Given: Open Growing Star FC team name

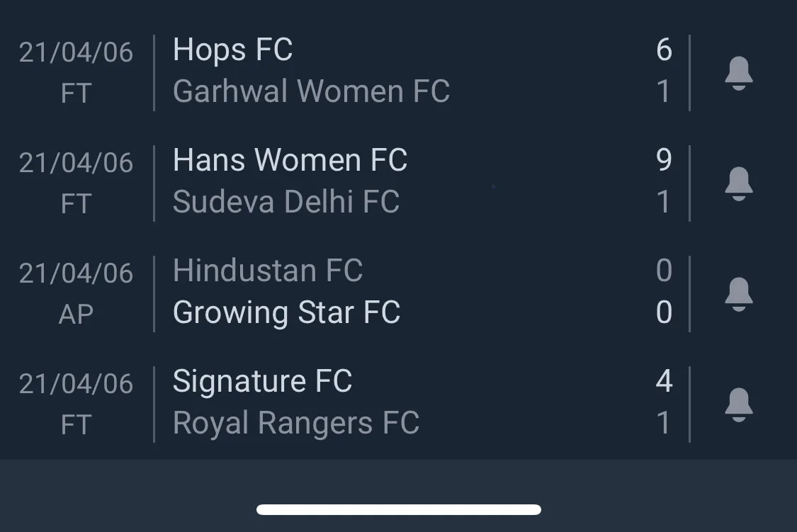Looking at the screenshot, I should 287,312.
